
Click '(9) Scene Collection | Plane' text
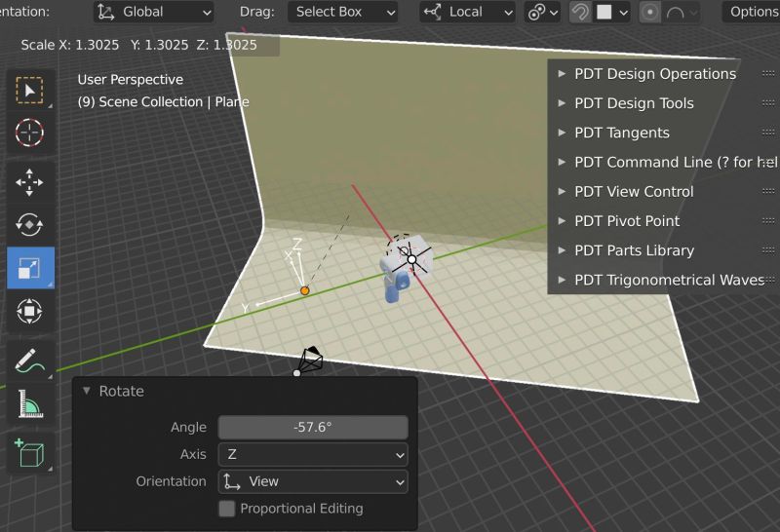163,102
